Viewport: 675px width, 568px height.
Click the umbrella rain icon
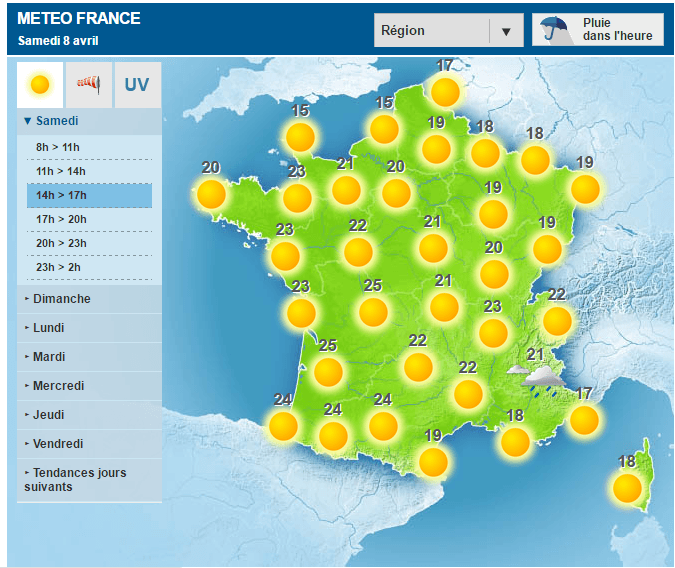(x=552, y=30)
